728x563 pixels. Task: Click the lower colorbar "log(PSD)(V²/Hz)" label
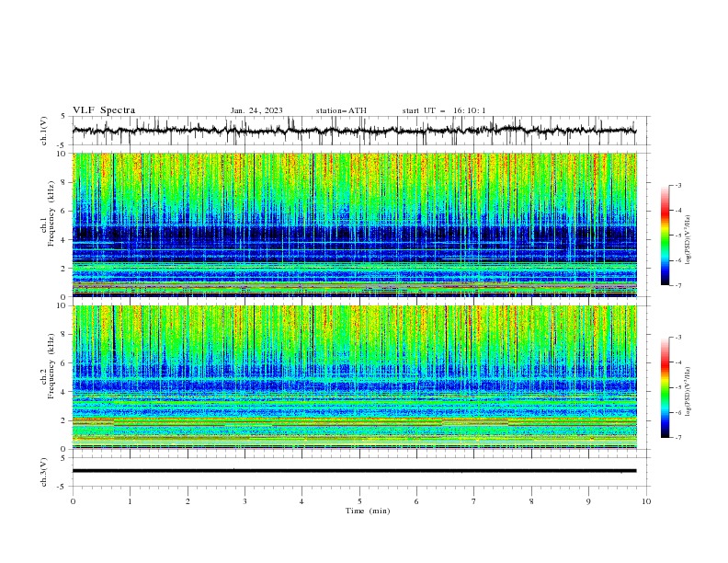point(688,392)
